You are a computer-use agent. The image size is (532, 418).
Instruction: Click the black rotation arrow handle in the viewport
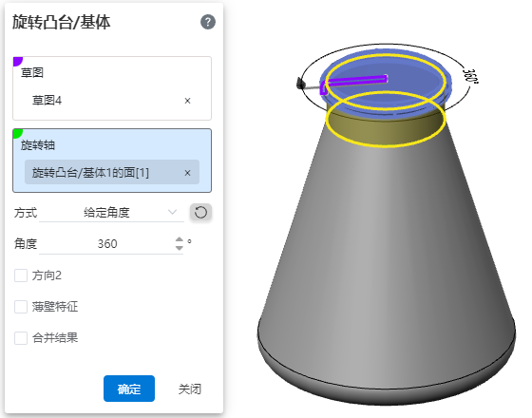tap(300, 84)
